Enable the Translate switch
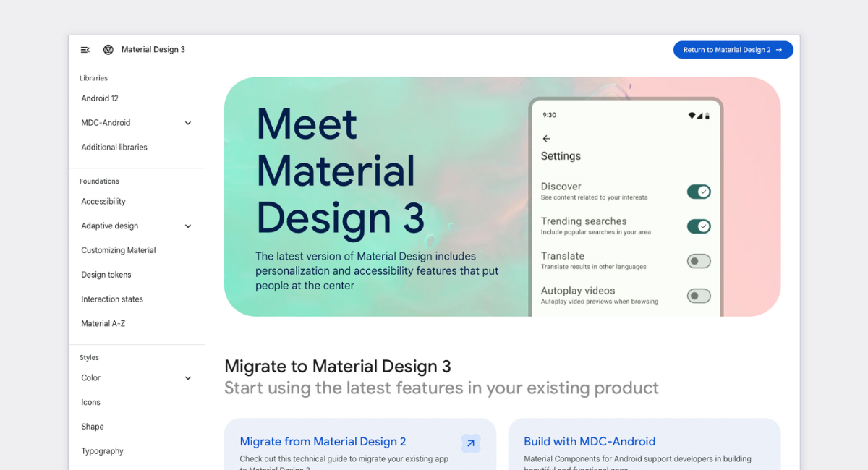Image resolution: width=868 pixels, height=470 pixels. point(699,261)
